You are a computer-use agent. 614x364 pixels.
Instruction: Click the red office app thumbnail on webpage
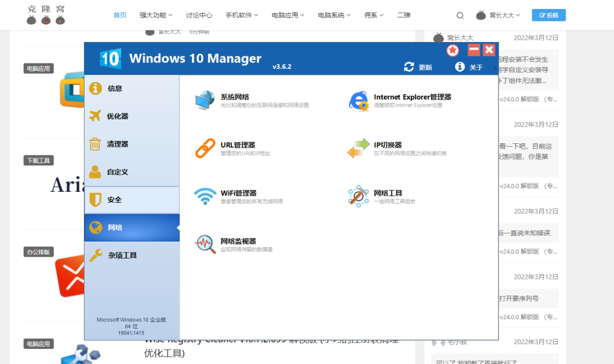tap(70, 276)
